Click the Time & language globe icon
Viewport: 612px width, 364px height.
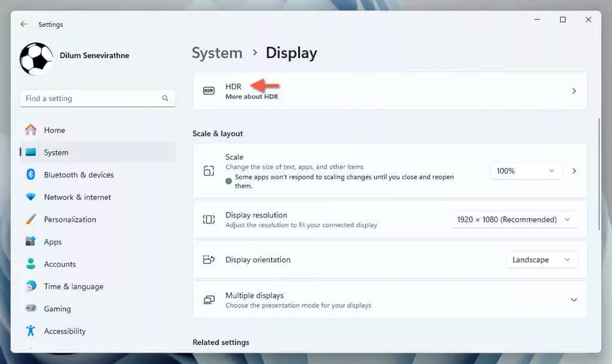tap(30, 286)
